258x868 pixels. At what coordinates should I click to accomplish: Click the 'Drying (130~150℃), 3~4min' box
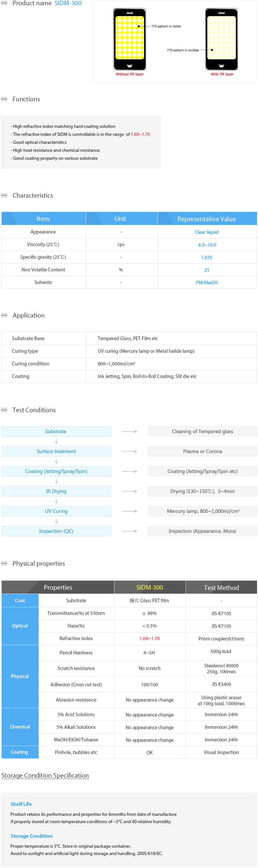coord(202,491)
